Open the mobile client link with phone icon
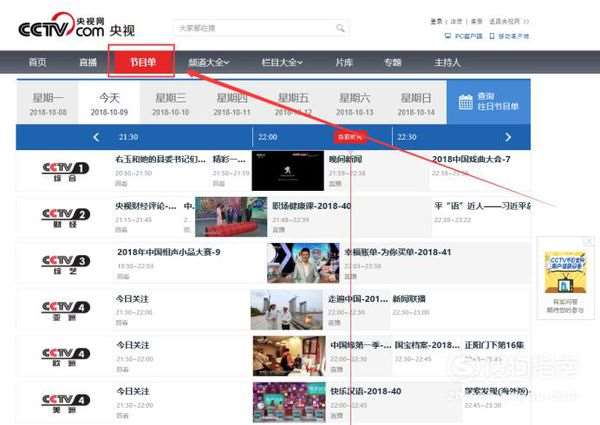The image size is (600, 425). point(509,36)
